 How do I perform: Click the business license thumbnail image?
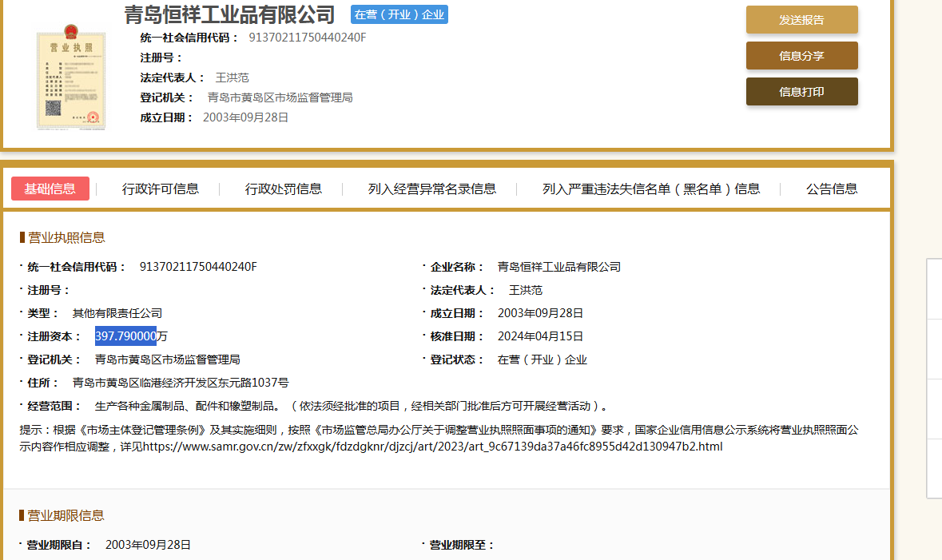pyautogui.click(x=71, y=79)
